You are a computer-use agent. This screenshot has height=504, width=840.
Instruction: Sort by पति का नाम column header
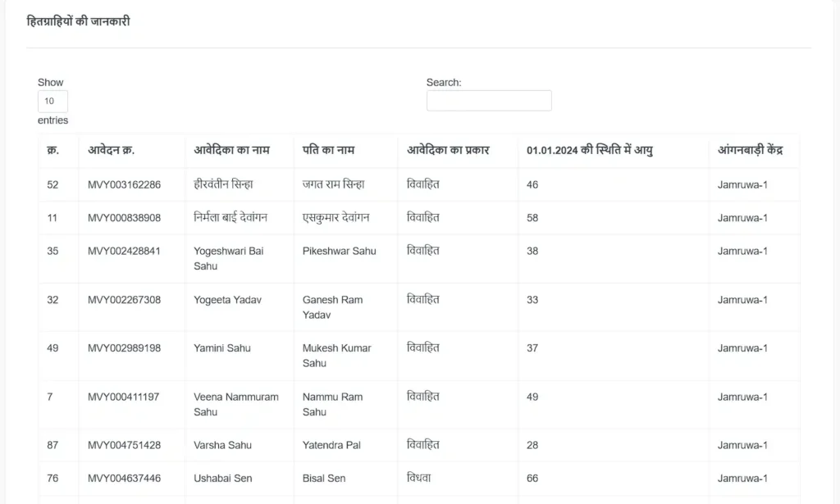tap(328, 150)
